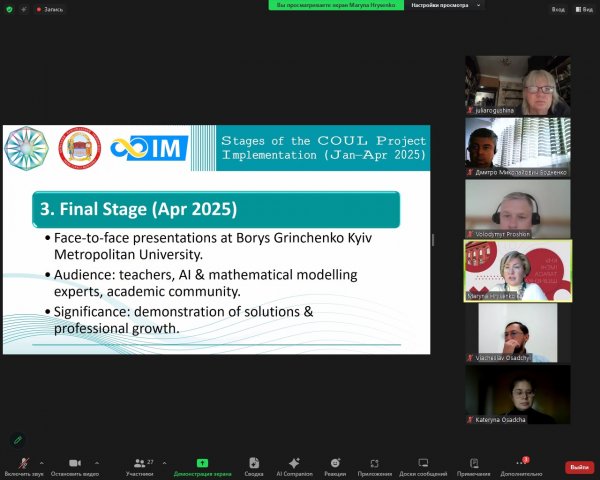Screen dimensions: 600x480
Task: Select Volodymyr Proshkin's video thumbnail
Action: (517, 210)
